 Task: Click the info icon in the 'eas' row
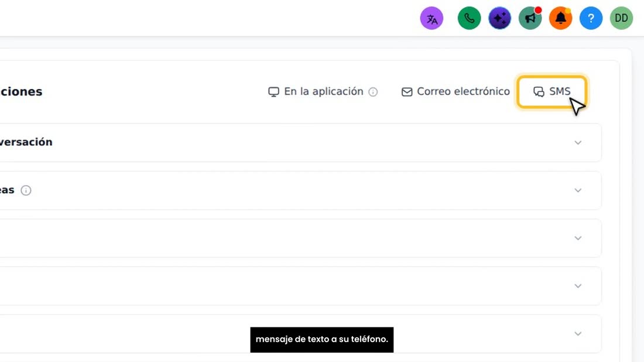click(26, 190)
